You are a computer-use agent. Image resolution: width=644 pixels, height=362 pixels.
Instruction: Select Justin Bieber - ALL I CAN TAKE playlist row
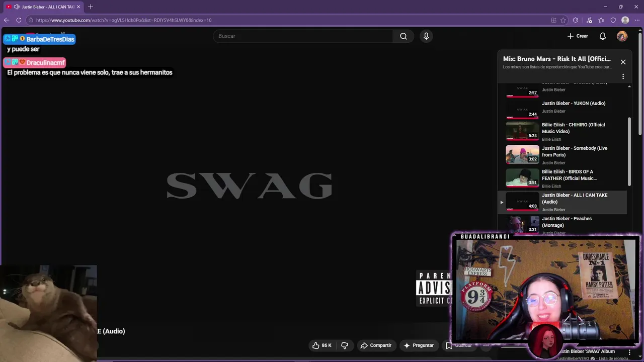(562, 202)
